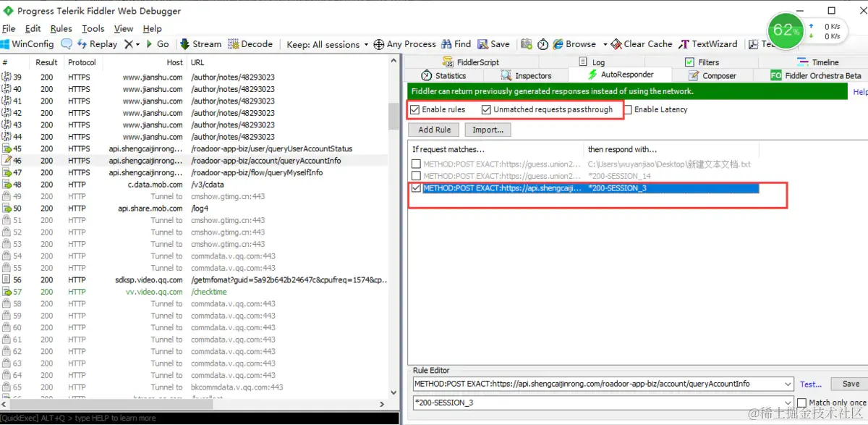The image size is (868, 425).
Task: Switch to the Composer tab
Action: coord(712,75)
